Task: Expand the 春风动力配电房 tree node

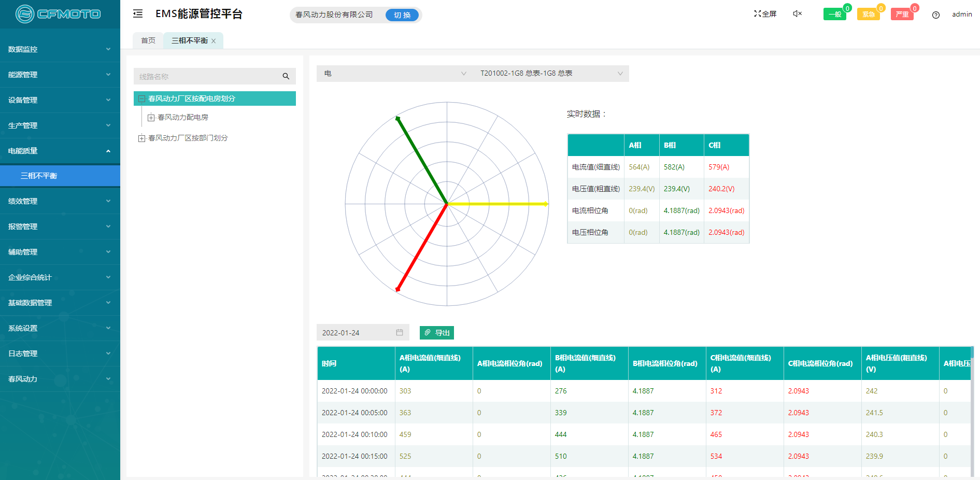Action: click(x=151, y=118)
